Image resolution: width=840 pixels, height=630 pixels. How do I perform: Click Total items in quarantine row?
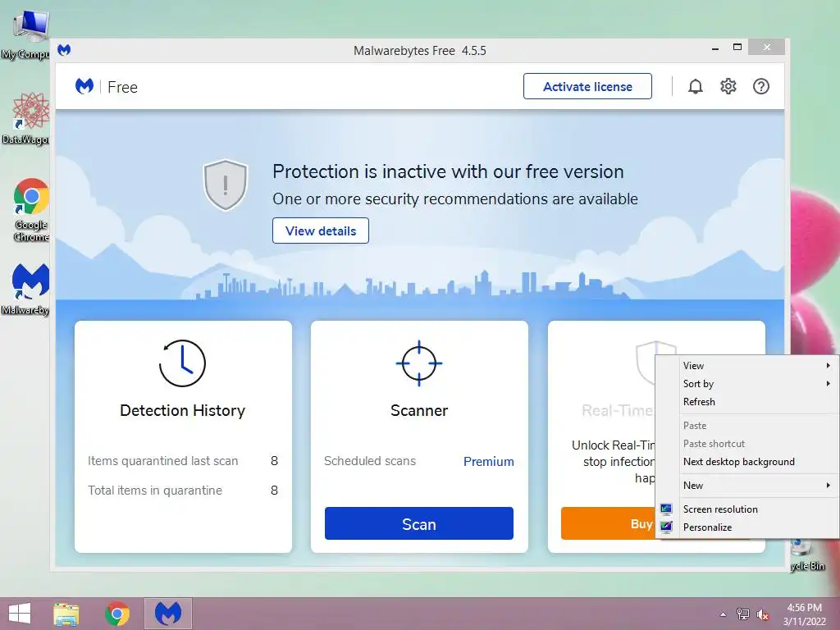183,491
